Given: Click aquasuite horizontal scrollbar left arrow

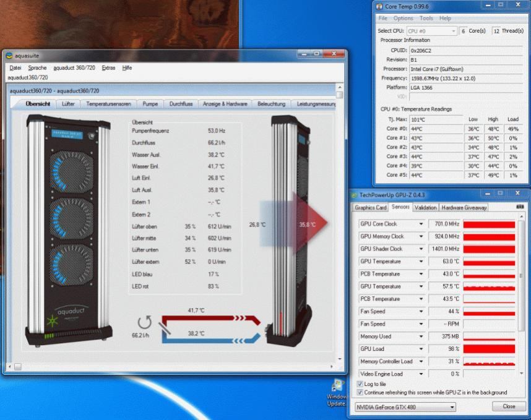Looking at the screenshot, I should click(10, 367).
